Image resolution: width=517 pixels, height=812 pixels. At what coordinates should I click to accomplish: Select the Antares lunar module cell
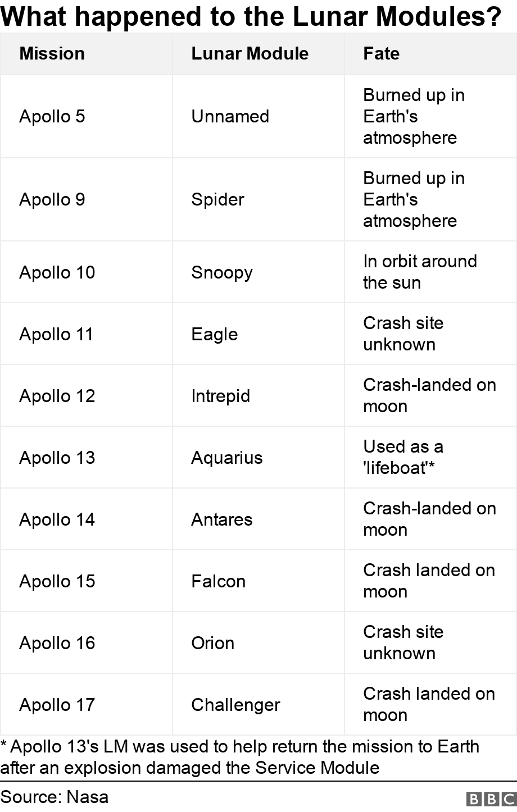[x=221, y=519]
